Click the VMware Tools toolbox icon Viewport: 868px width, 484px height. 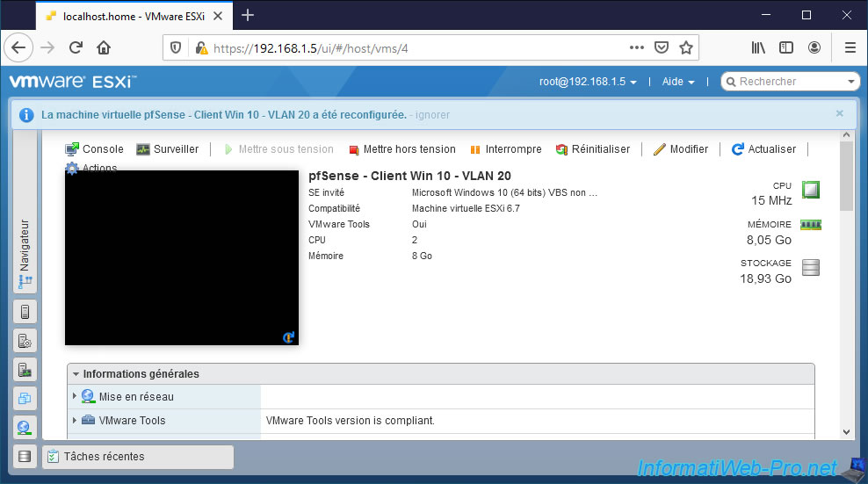pos(88,420)
